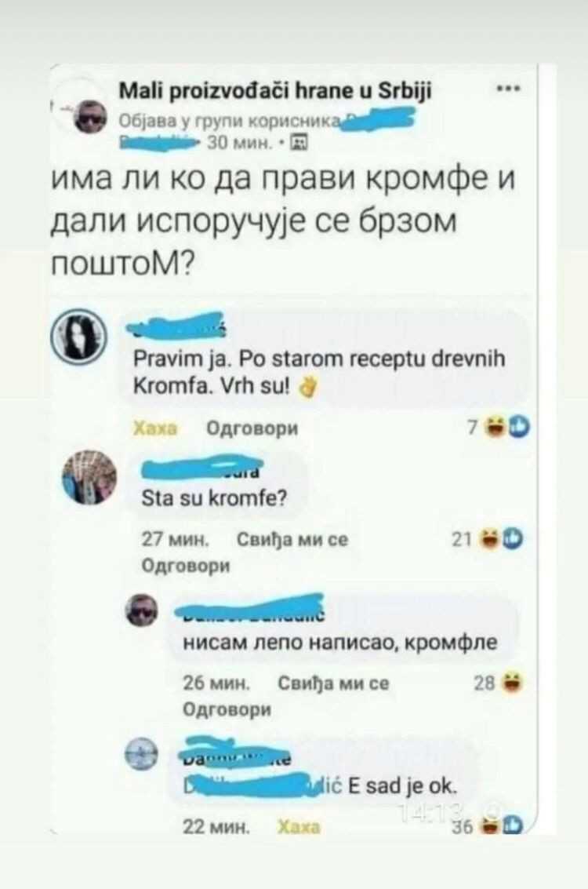The width and height of the screenshot is (588, 889).
Task: Reply to the Pravim ja comment with Одговори
Action: tap(252, 428)
